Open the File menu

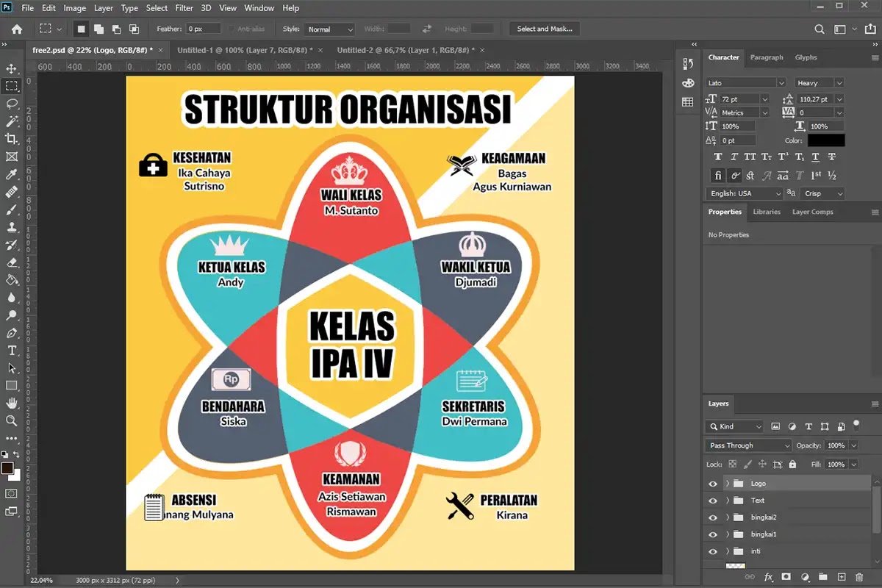pyautogui.click(x=28, y=8)
